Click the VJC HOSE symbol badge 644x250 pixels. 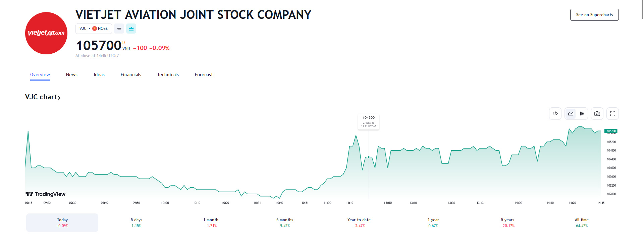pos(94,29)
